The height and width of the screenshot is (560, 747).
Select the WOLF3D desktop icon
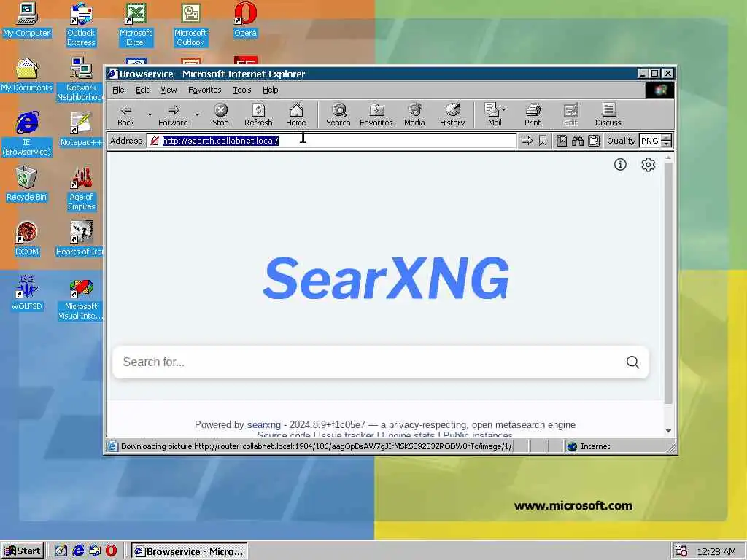tap(27, 293)
